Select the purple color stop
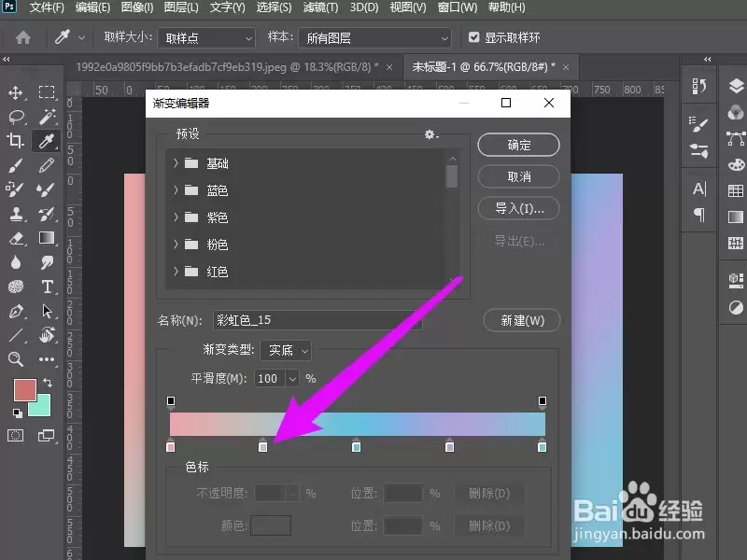This screenshot has height=560, width=747. click(449, 446)
